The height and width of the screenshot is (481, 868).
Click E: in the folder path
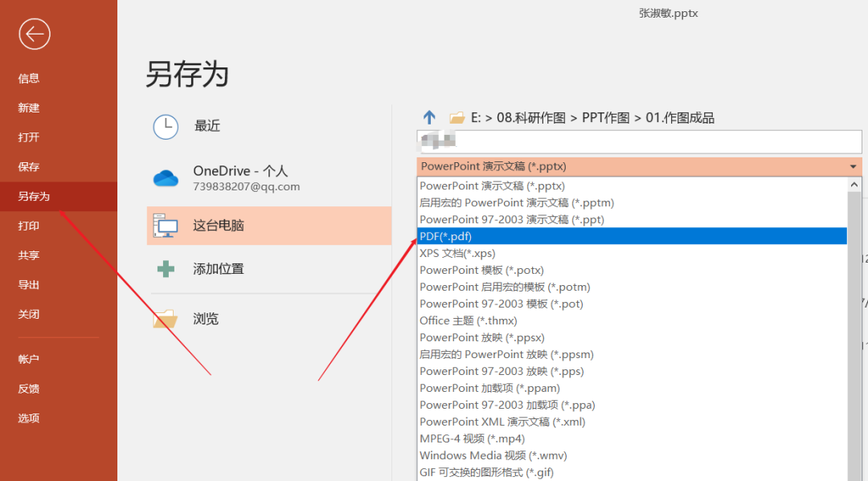point(476,118)
